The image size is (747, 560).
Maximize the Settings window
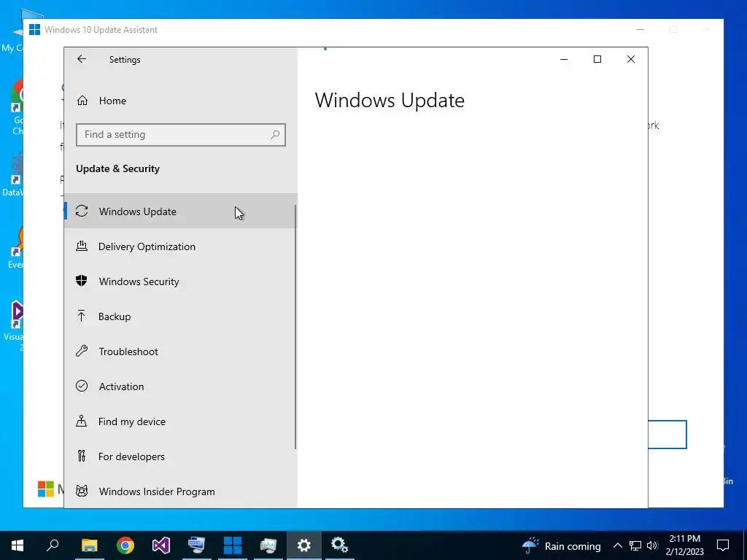click(597, 59)
